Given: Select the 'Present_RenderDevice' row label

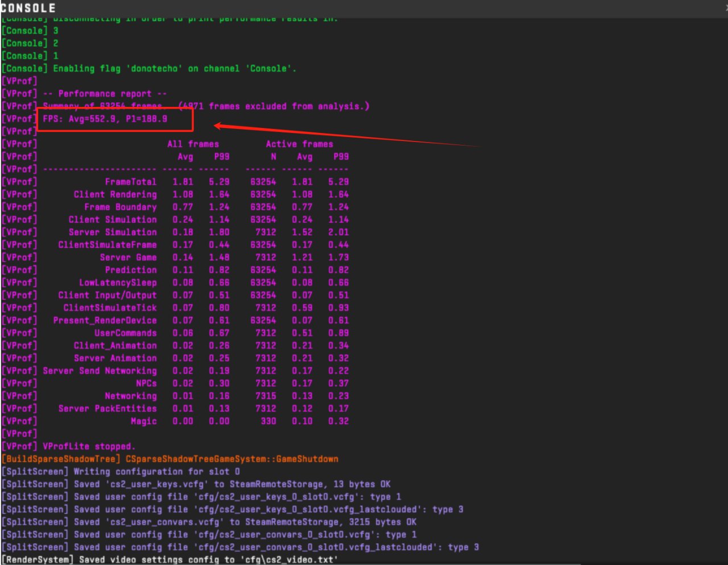Looking at the screenshot, I should [x=105, y=320].
